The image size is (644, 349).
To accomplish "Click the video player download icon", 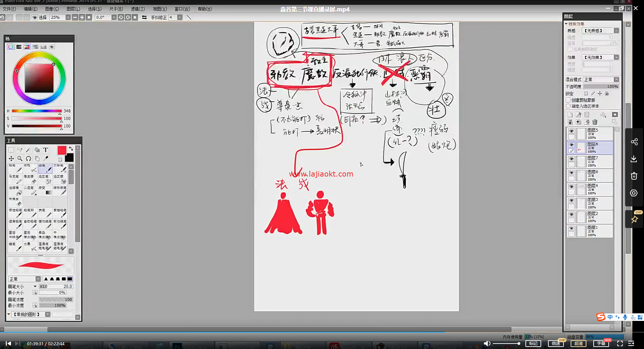I will pyautogui.click(x=634, y=159).
